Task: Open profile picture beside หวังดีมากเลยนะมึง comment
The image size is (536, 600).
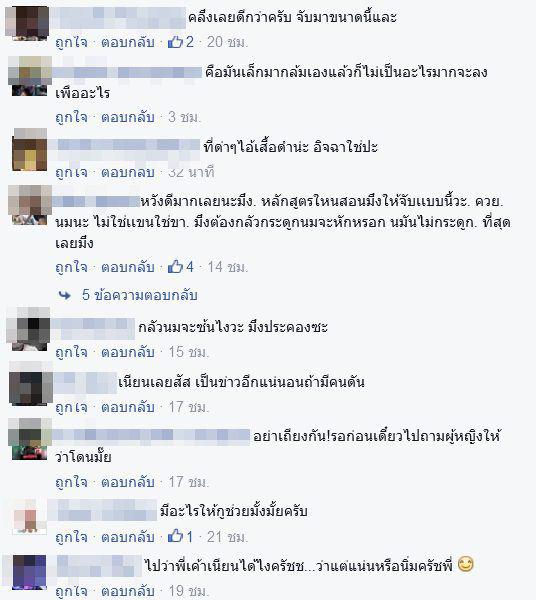Action: pos(30,205)
